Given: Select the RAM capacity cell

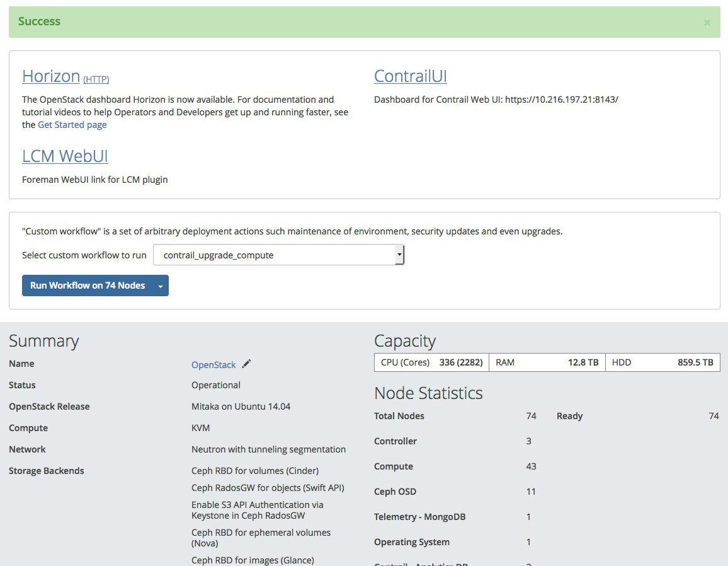Looking at the screenshot, I should click(547, 362).
